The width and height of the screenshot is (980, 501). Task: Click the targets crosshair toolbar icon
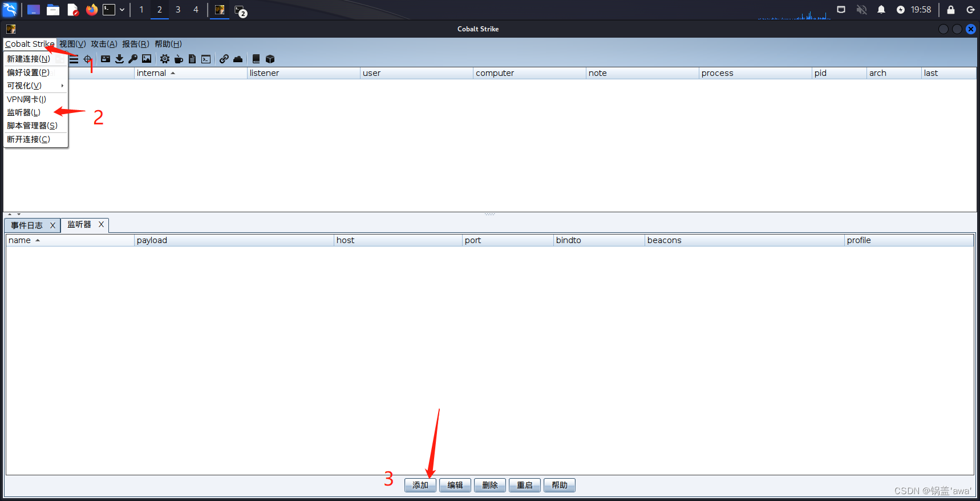(87, 59)
